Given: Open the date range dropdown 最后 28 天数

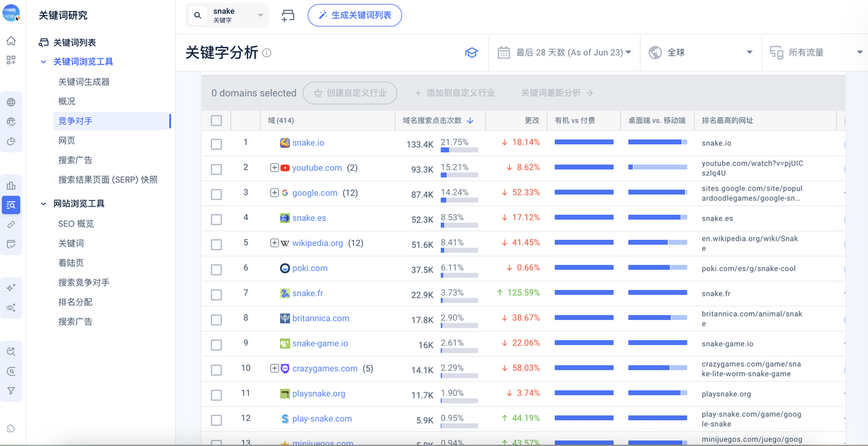Looking at the screenshot, I should 564,53.
